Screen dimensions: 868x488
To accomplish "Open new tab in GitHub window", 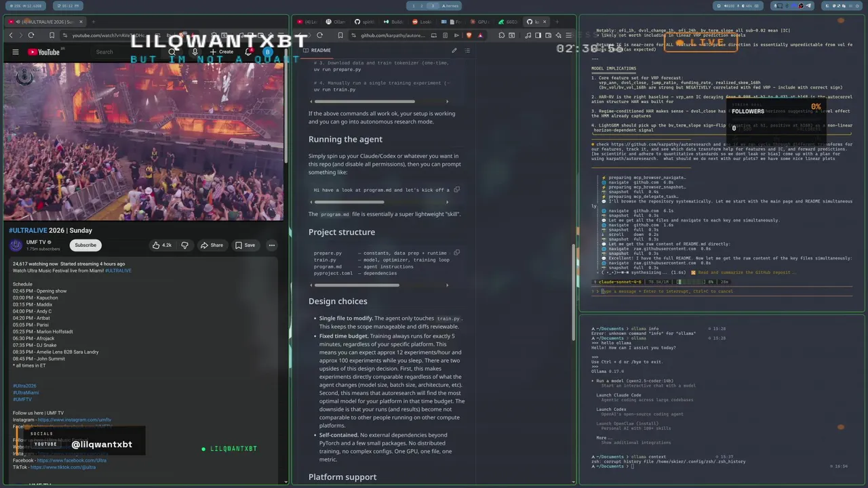I will coord(557,22).
